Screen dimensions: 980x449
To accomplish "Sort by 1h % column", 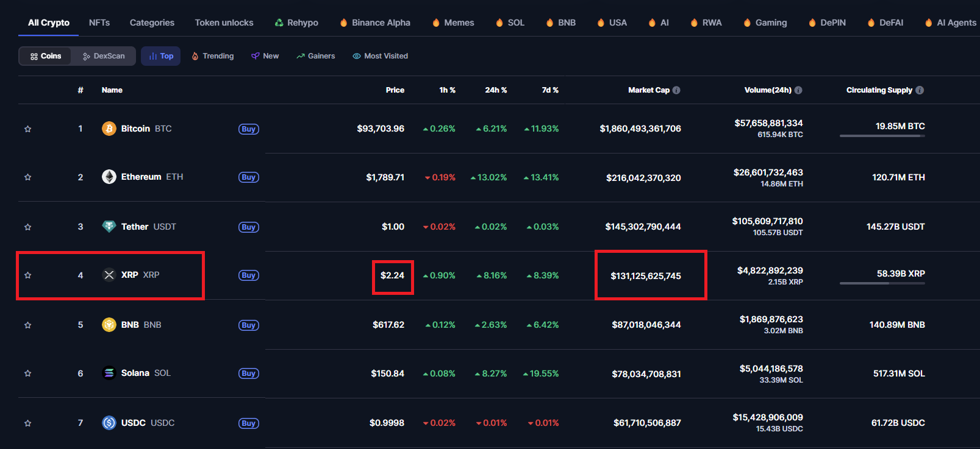I will pos(448,90).
